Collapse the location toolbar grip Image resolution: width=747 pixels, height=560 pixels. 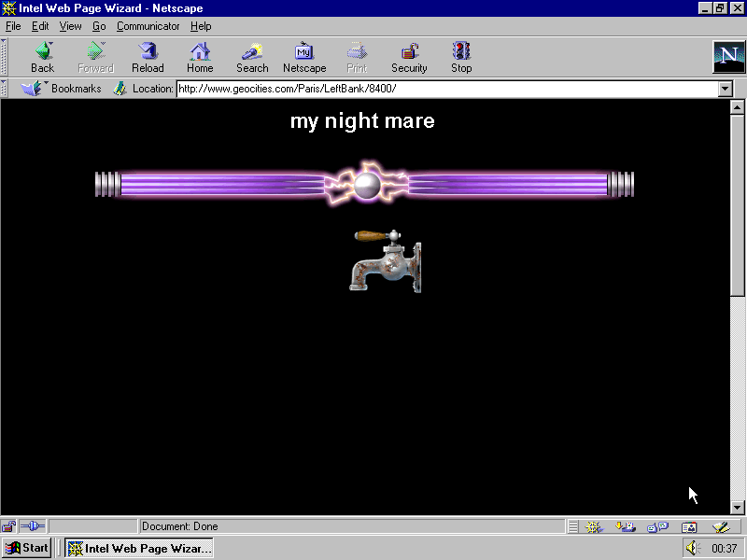pyautogui.click(x=4, y=88)
